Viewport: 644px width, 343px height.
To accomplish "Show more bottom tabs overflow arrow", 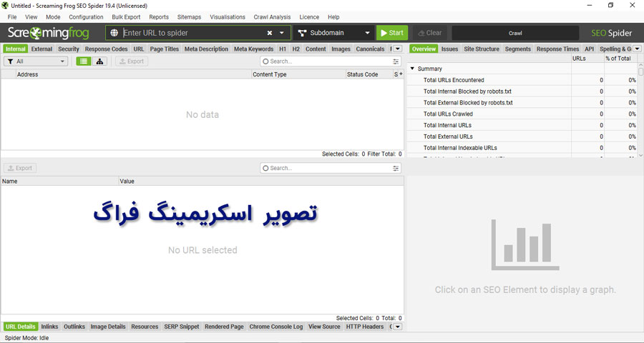I will click(397, 327).
